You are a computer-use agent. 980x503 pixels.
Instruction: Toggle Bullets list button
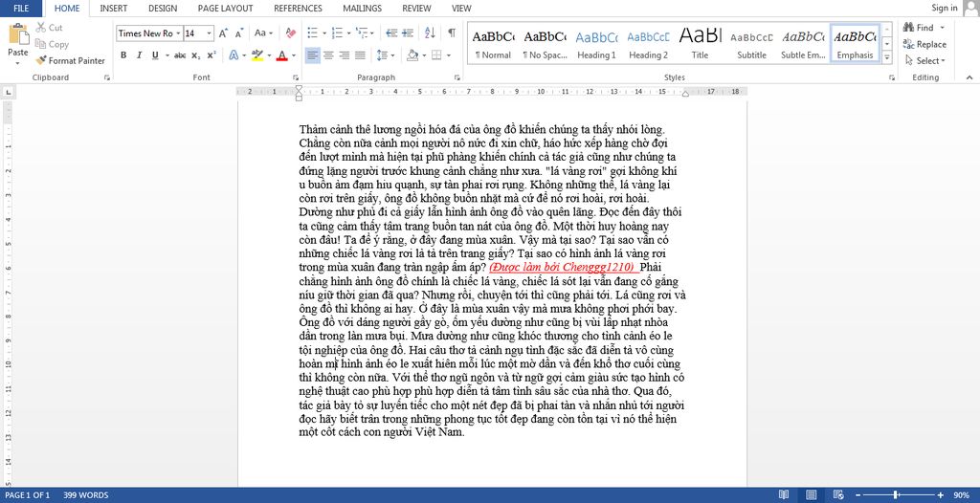click(x=311, y=33)
